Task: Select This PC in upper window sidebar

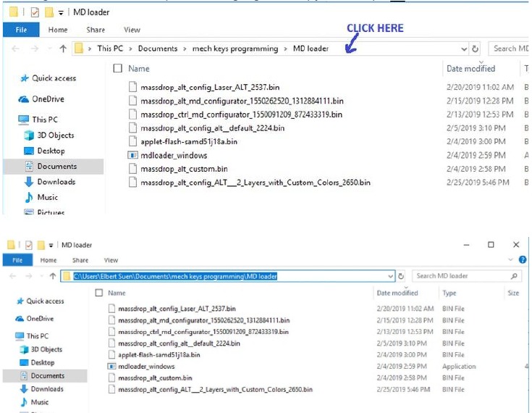Action: [38, 120]
